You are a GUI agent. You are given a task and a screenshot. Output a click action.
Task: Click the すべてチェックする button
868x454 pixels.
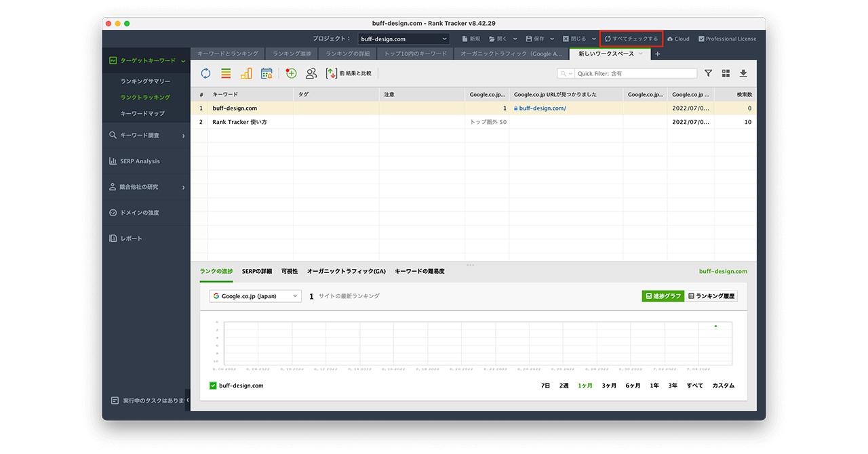[631, 39]
